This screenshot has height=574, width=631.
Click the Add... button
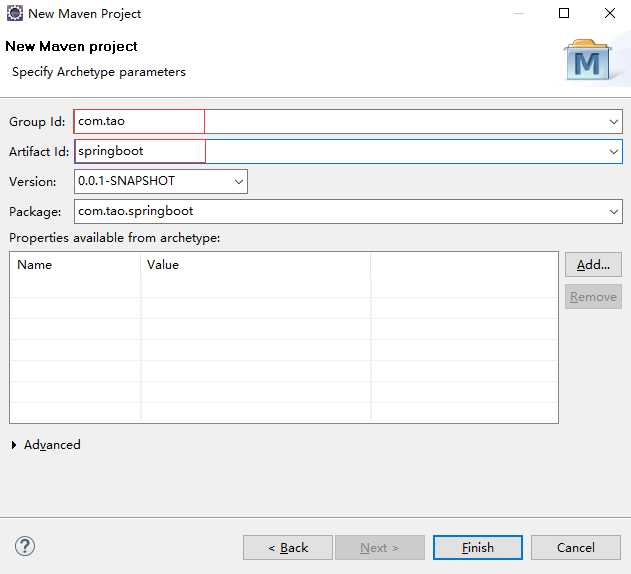coord(593,265)
